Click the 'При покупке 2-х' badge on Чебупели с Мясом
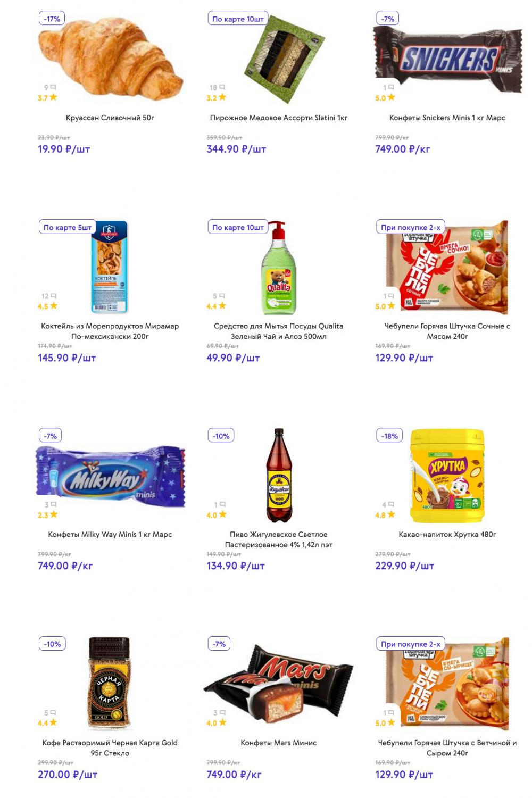Image resolution: width=532 pixels, height=798 pixels. (410, 227)
